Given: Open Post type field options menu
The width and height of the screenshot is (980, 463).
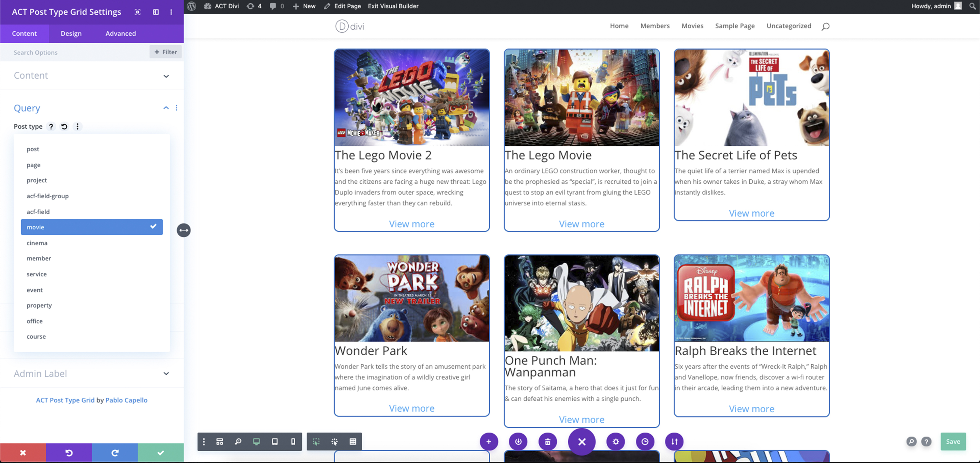Looking at the screenshot, I should point(78,126).
